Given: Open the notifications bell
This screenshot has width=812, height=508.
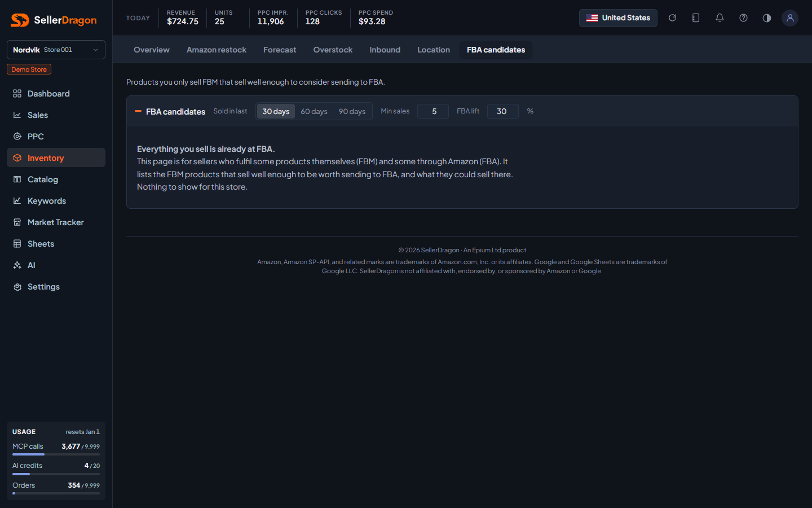Looking at the screenshot, I should [720, 18].
